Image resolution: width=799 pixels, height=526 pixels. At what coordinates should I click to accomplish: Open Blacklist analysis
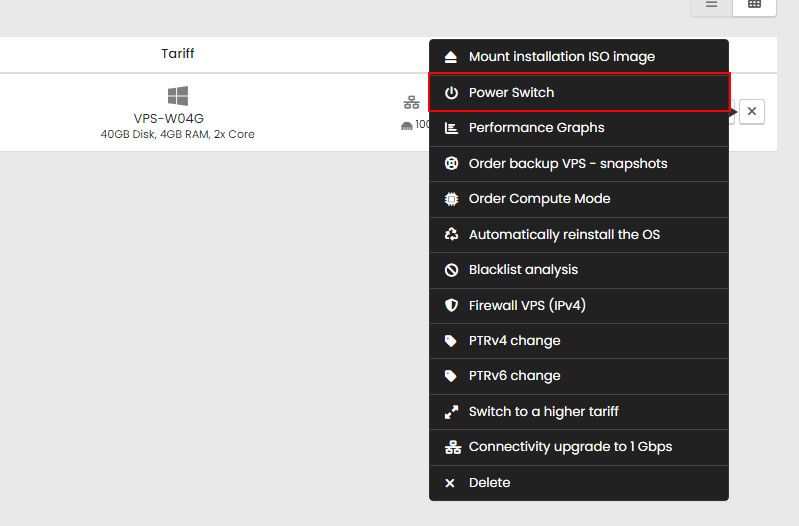click(579, 270)
